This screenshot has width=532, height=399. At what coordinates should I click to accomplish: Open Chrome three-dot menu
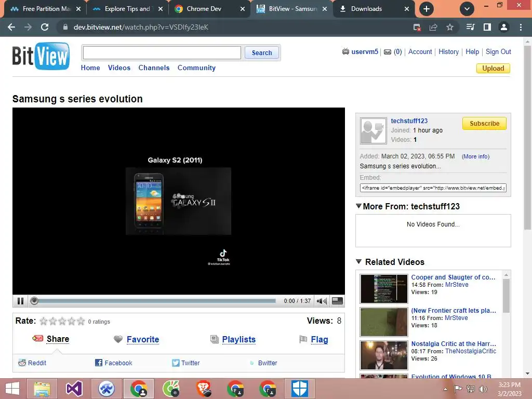(x=521, y=27)
